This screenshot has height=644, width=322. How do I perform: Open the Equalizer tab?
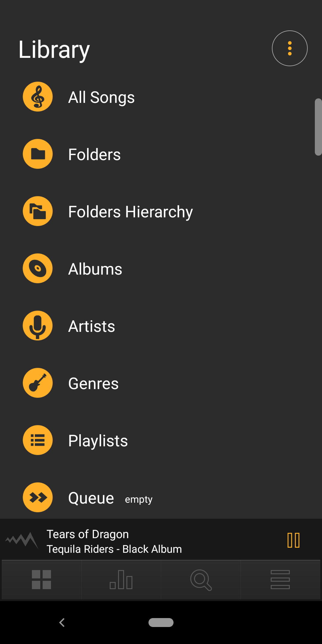[121, 580]
